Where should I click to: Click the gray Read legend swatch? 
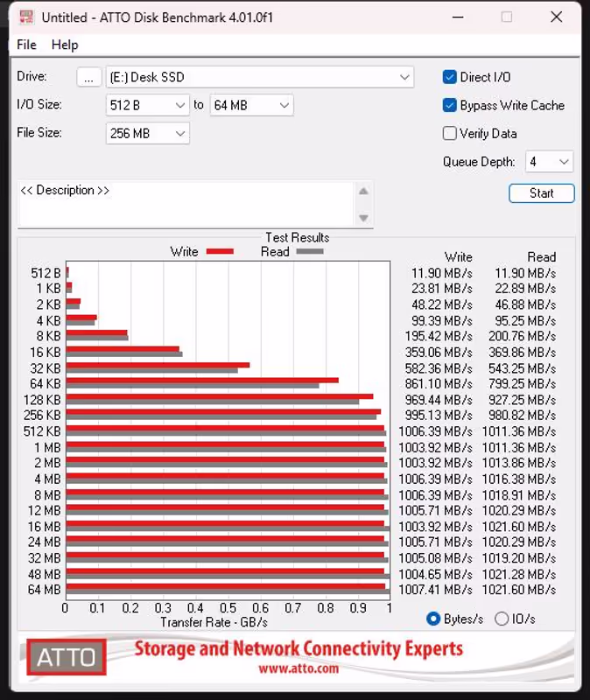pos(310,252)
